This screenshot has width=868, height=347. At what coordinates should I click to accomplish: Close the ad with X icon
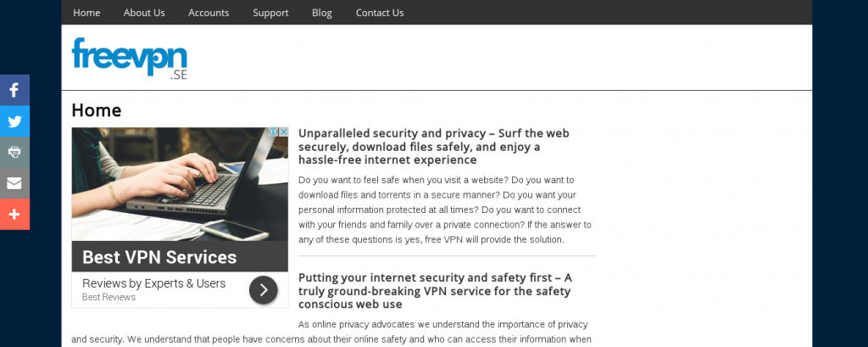284,132
